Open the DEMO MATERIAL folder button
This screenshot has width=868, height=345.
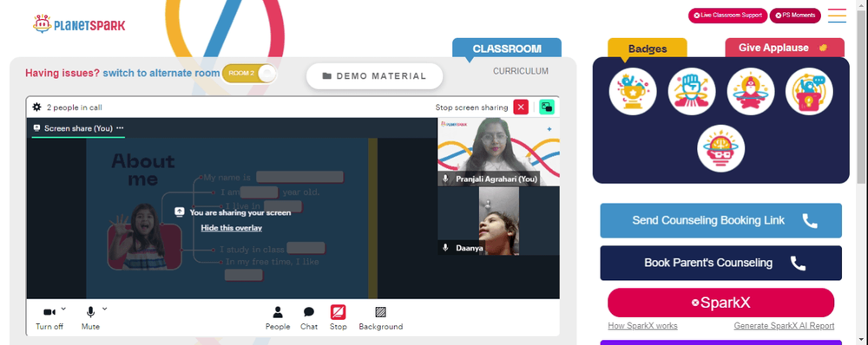click(375, 76)
